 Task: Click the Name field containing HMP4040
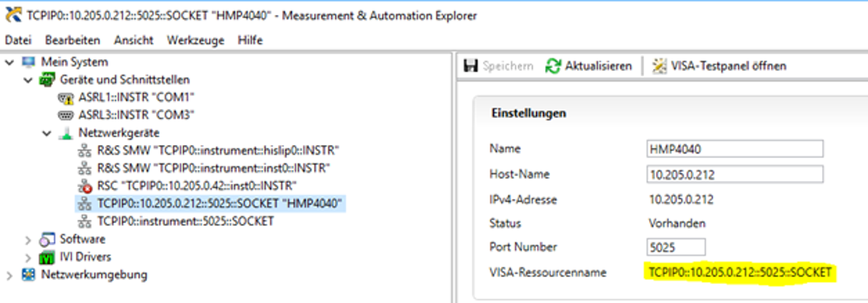735,148
